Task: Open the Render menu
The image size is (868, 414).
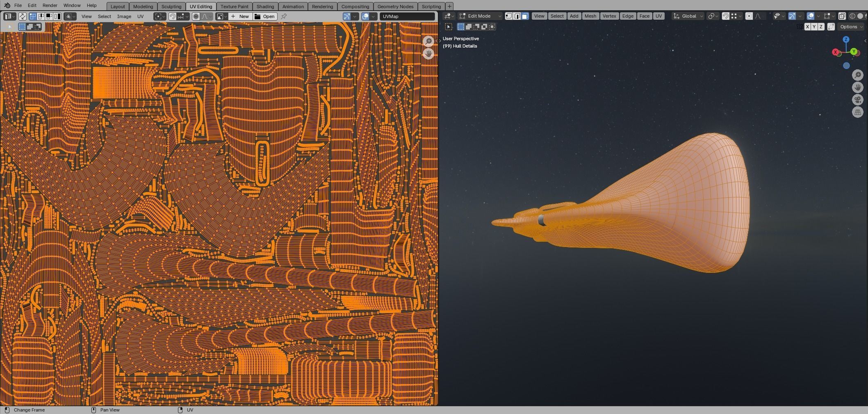Action: coord(50,5)
